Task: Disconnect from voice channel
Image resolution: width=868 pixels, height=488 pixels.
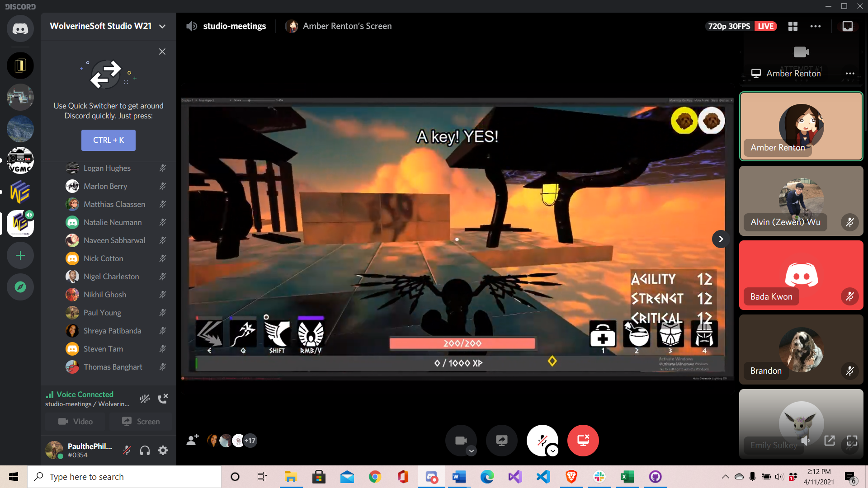Action: click(163, 399)
